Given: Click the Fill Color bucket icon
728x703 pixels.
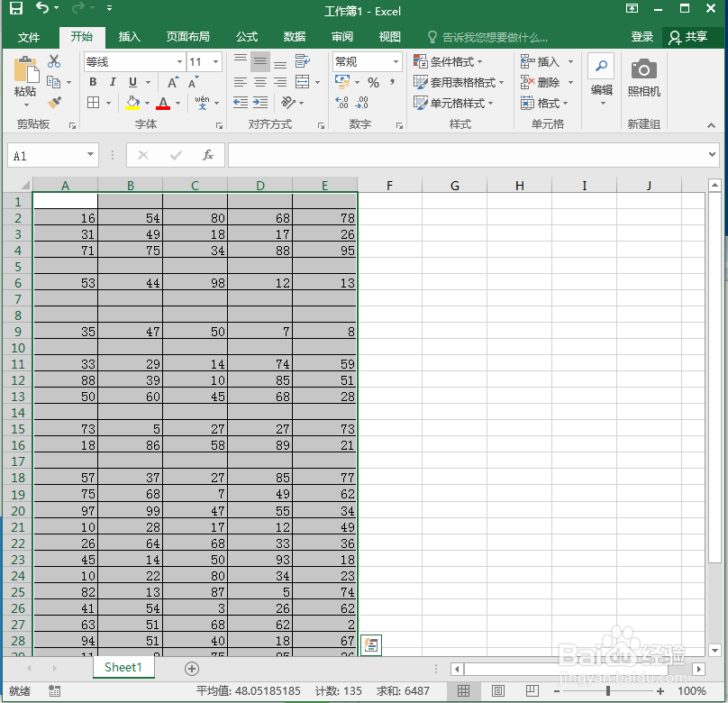Looking at the screenshot, I should 132,103.
